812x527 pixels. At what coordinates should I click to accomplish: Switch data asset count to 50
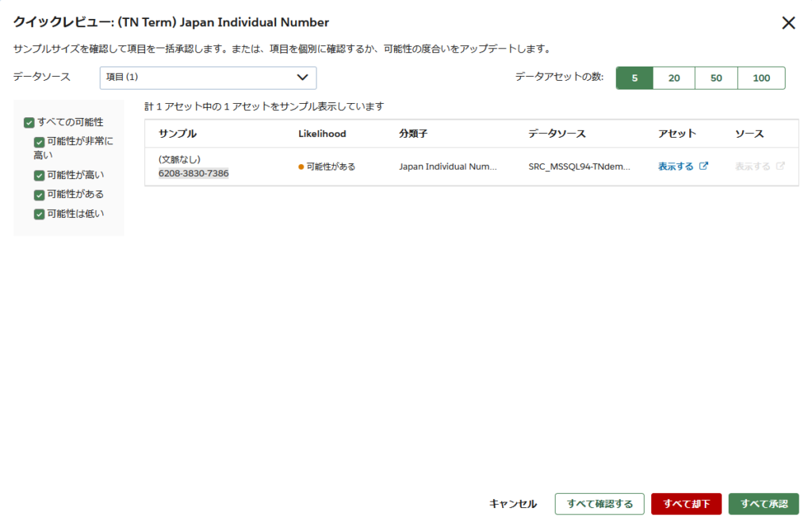pos(716,78)
